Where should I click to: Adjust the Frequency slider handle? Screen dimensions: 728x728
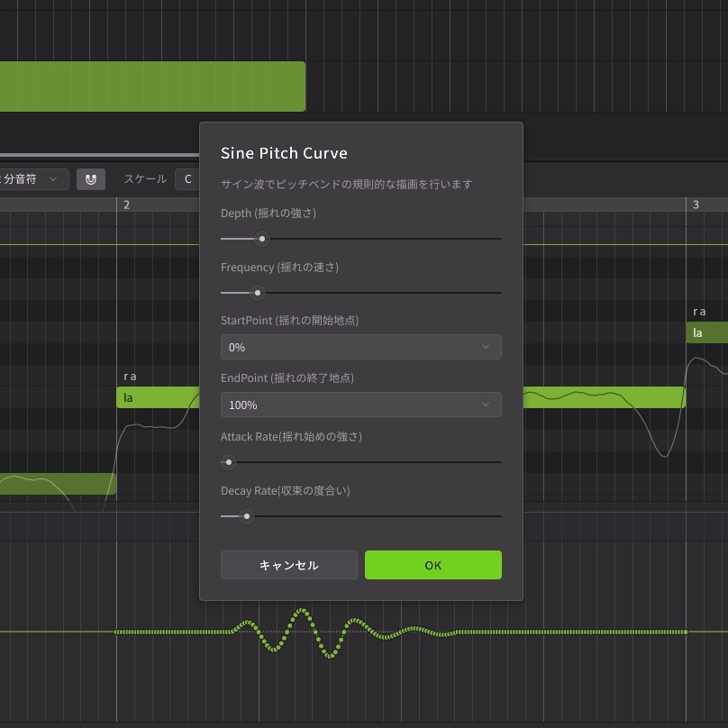pos(258,293)
